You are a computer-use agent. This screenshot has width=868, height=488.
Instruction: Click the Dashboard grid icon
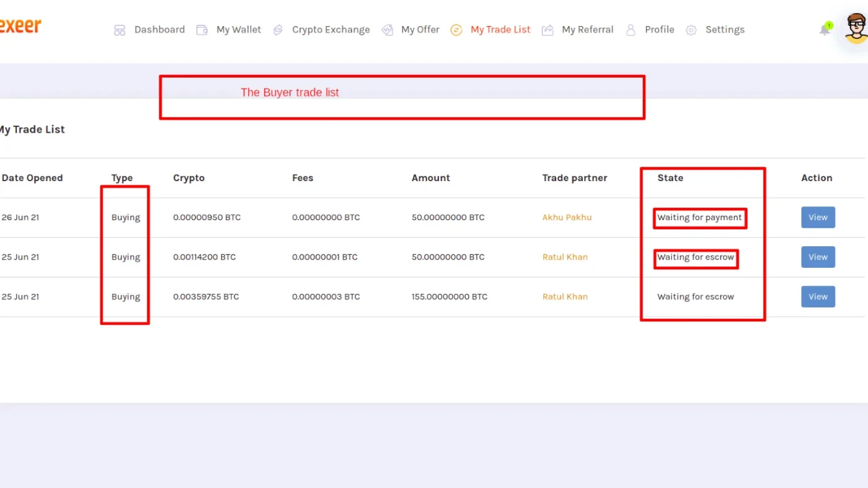tap(120, 30)
